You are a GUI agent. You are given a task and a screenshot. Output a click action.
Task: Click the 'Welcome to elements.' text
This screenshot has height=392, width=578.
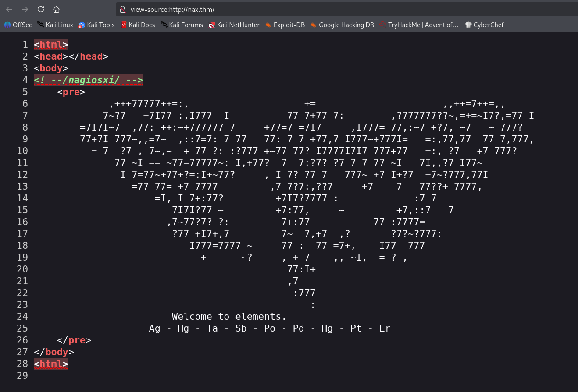click(x=229, y=316)
